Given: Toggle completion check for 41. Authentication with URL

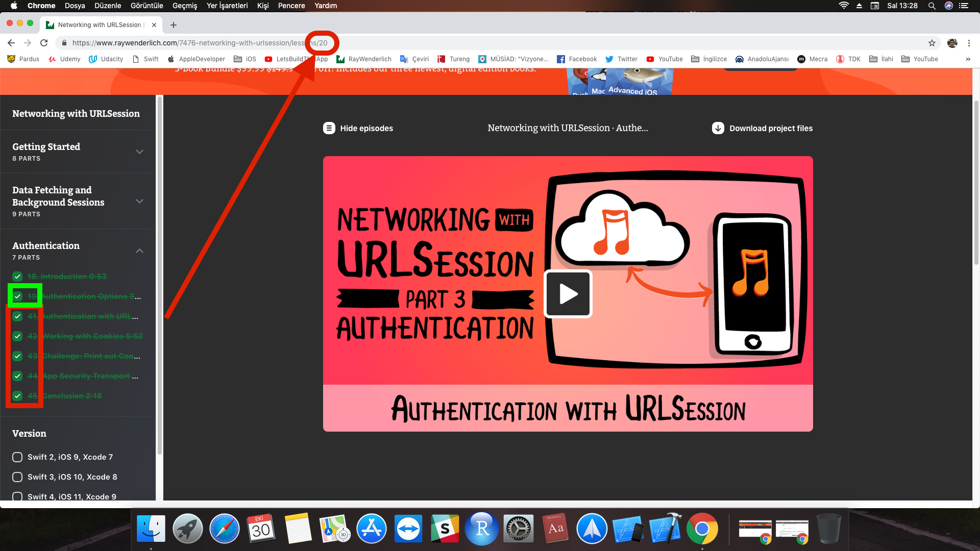Looking at the screenshot, I should click(17, 316).
